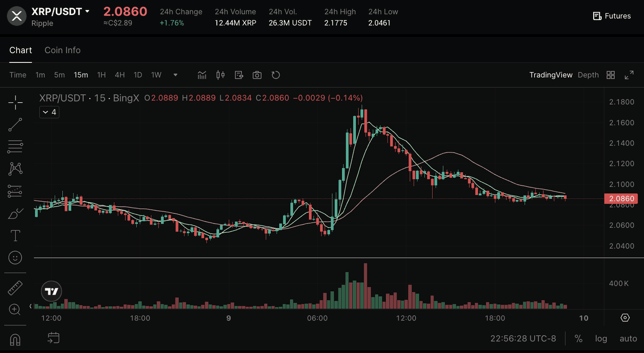The width and height of the screenshot is (644, 353).
Task: Open more time intervals dropdown arrow
Action: click(175, 75)
